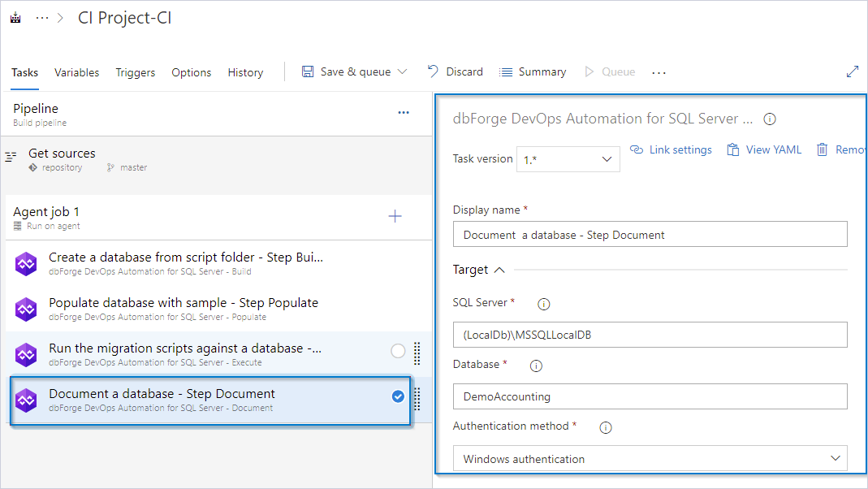The height and width of the screenshot is (489, 868).
Task: Open the Task version dropdown
Action: click(x=568, y=159)
